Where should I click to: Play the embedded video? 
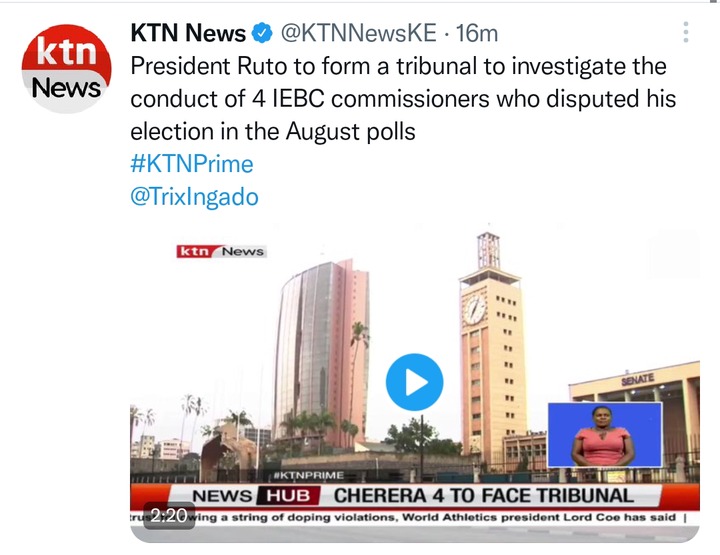pyautogui.click(x=414, y=382)
